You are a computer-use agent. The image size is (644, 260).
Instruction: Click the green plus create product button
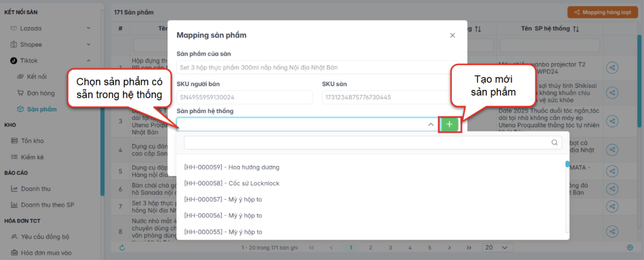pyautogui.click(x=449, y=124)
